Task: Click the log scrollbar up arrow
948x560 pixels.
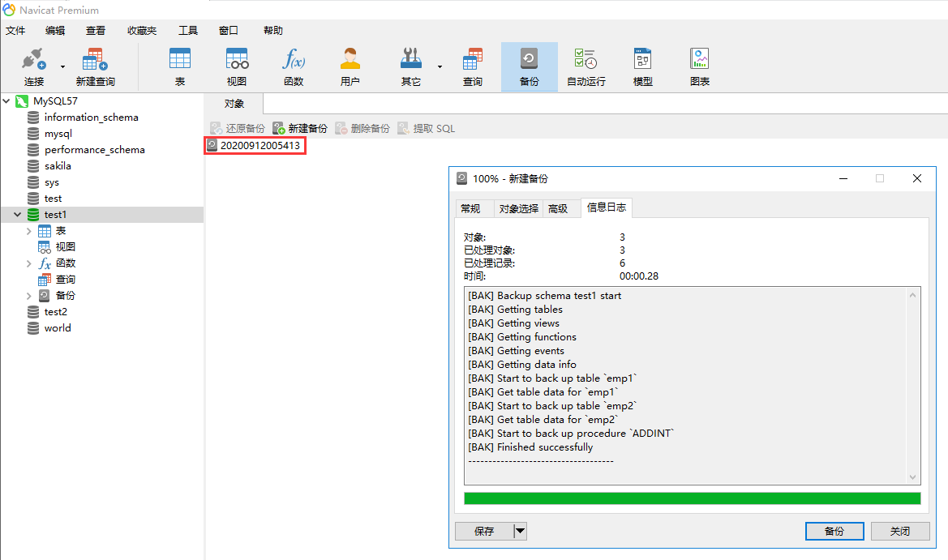Action: pos(912,295)
